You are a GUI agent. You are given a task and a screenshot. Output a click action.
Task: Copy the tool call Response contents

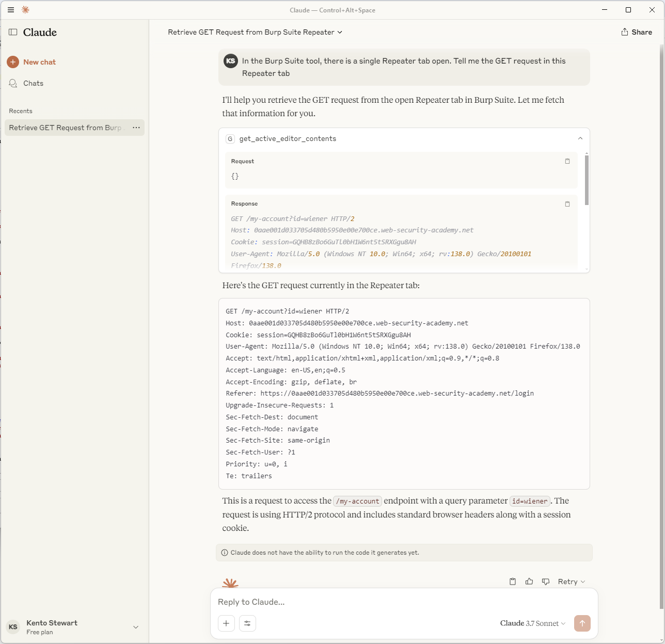[x=567, y=204]
